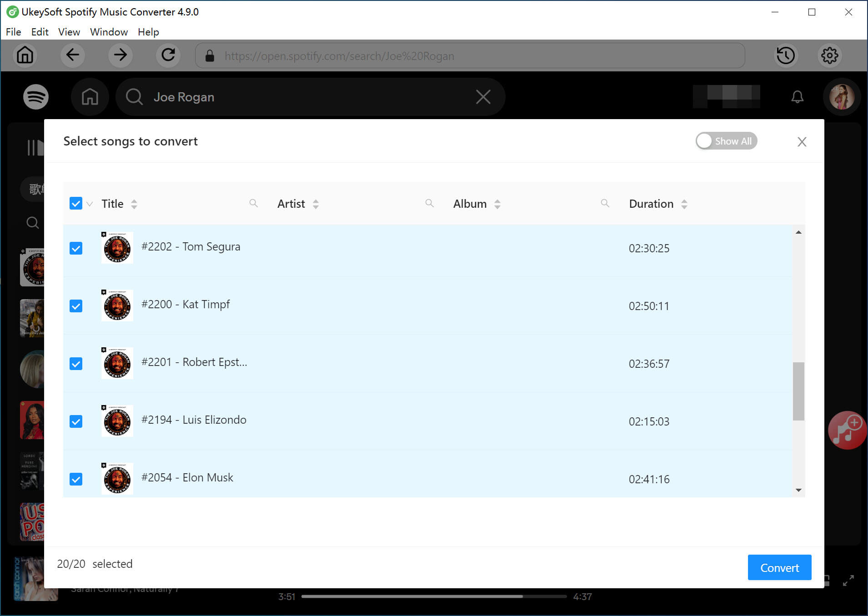Click the lock icon in address bar
This screenshot has width=868, height=616.
pyautogui.click(x=210, y=56)
